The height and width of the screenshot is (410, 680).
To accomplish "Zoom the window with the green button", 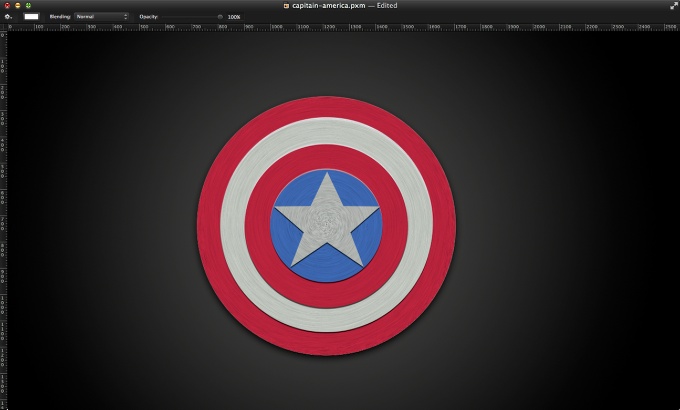I will 28,5.
